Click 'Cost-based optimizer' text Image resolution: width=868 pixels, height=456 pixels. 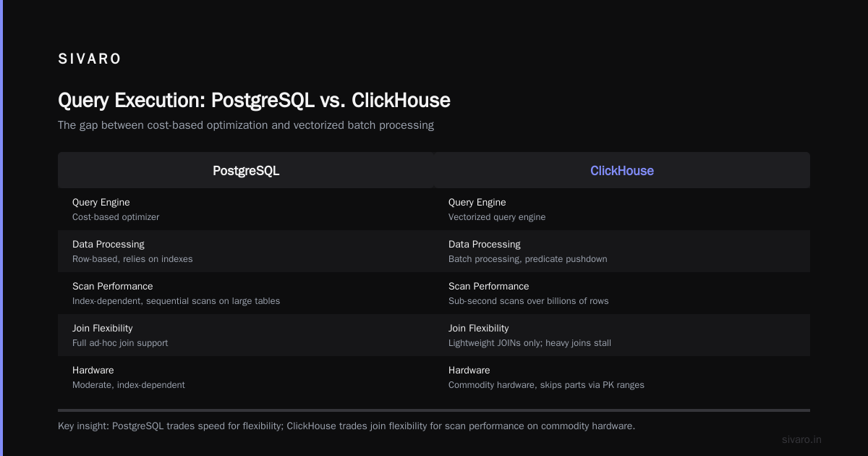coord(116,217)
